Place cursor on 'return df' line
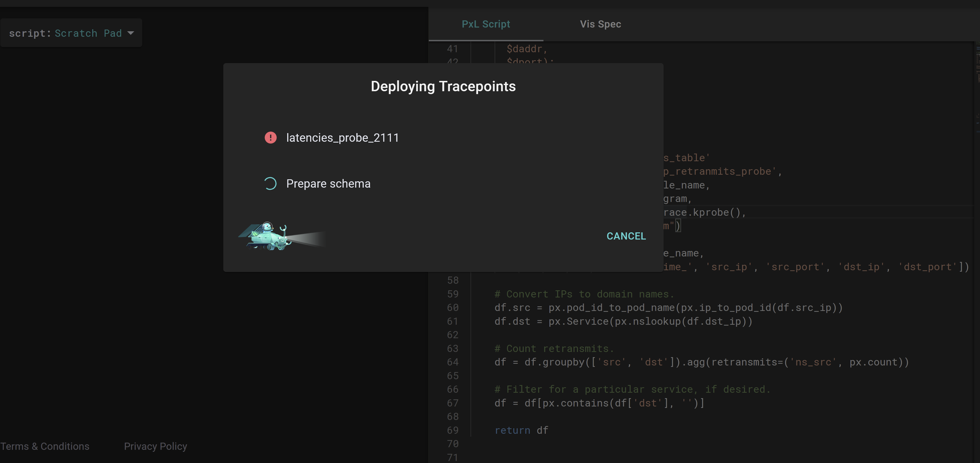The width and height of the screenshot is (980, 463). click(x=521, y=430)
